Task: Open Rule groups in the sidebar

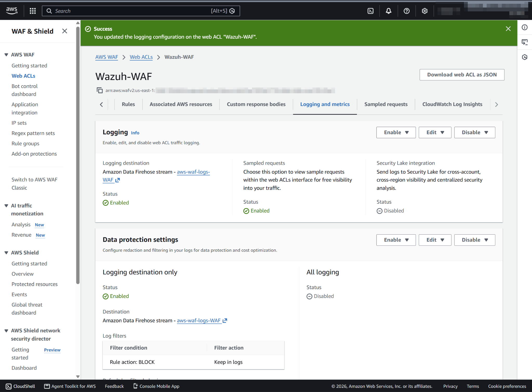Action: [25, 144]
